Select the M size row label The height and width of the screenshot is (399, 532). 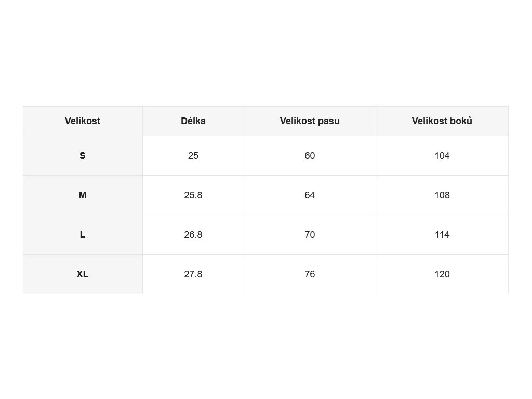[x=83, y=195]
